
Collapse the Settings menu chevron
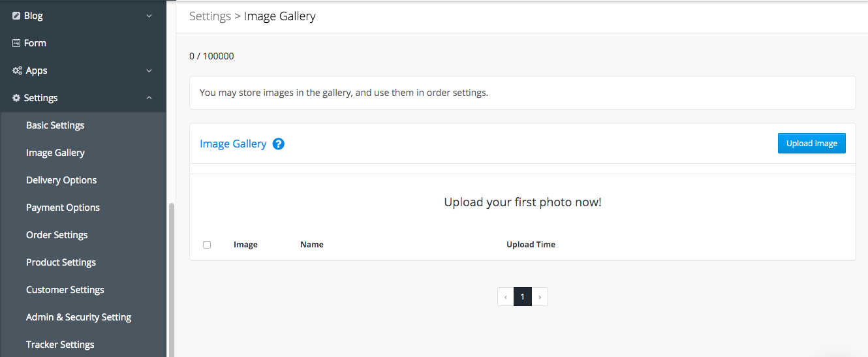[149, 98]
